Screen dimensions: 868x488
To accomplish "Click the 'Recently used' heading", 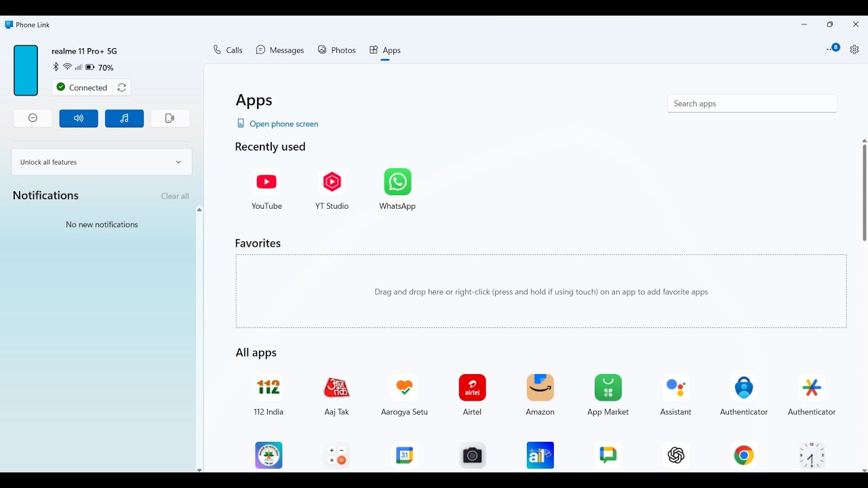I will pos(270,146).
